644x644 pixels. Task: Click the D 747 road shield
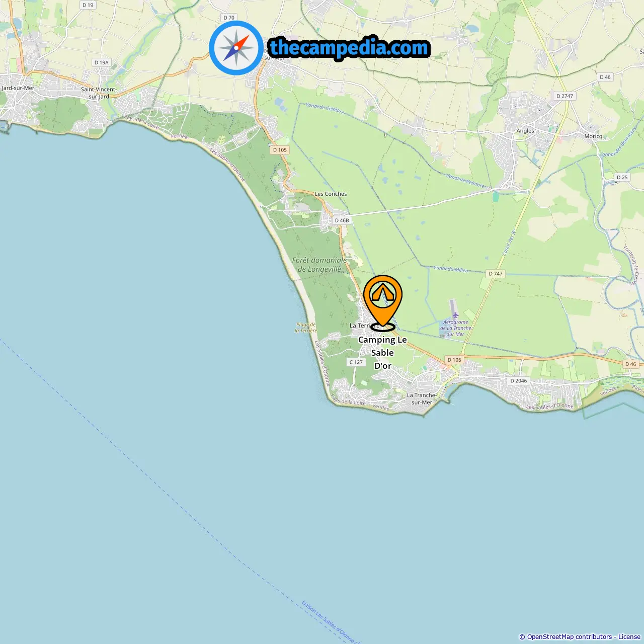[496, 274]
